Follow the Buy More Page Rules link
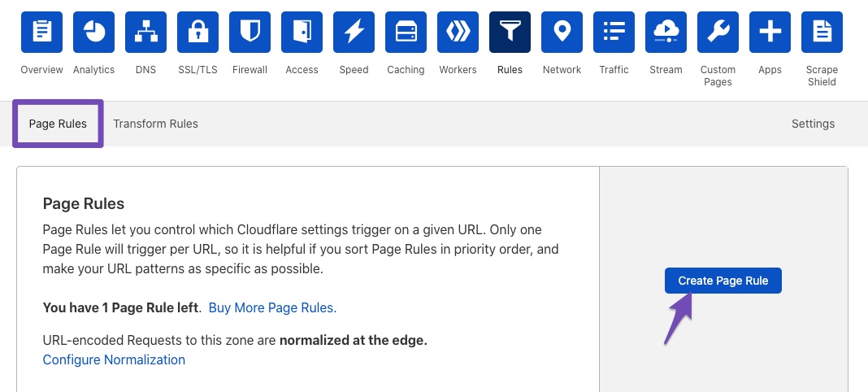The height and width of the screenshot is (392, 868). click(x=272, y=307)
